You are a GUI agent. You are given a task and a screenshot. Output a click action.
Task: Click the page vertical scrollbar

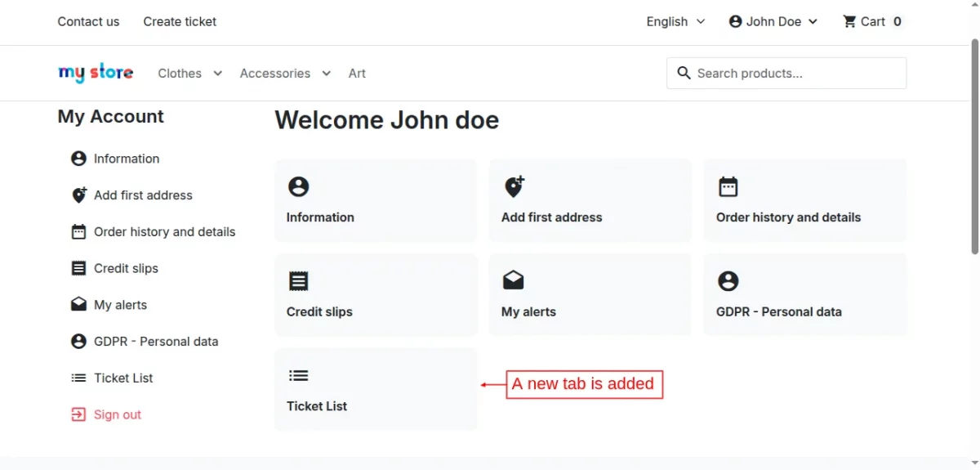[973, 147]
